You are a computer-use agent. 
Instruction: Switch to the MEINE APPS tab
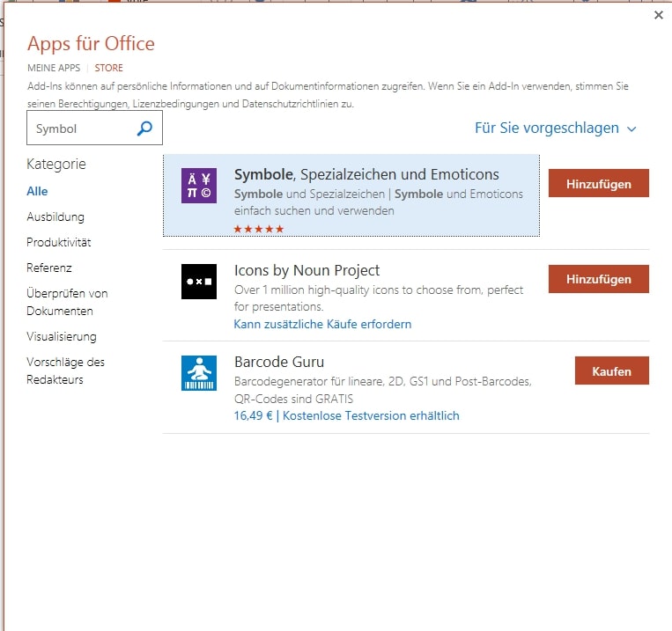(54, 68)
